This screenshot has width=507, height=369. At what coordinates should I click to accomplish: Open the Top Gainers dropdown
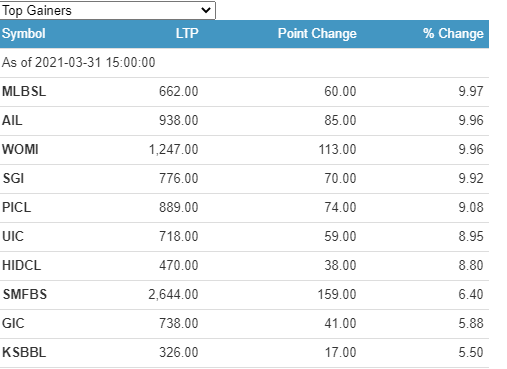click(x=107, y=10)
